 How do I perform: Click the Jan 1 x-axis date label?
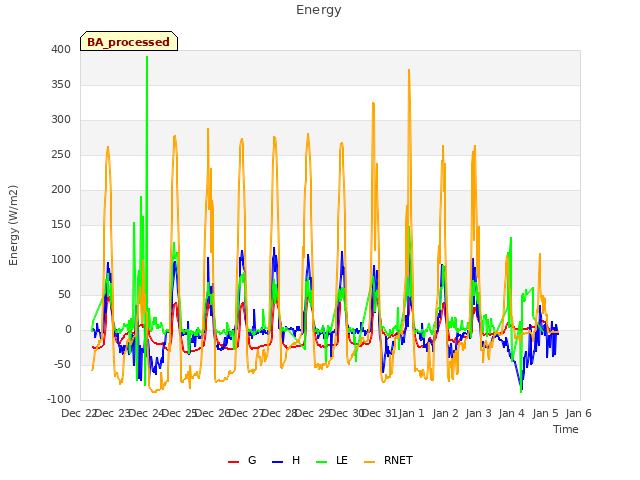coord(412,413)
